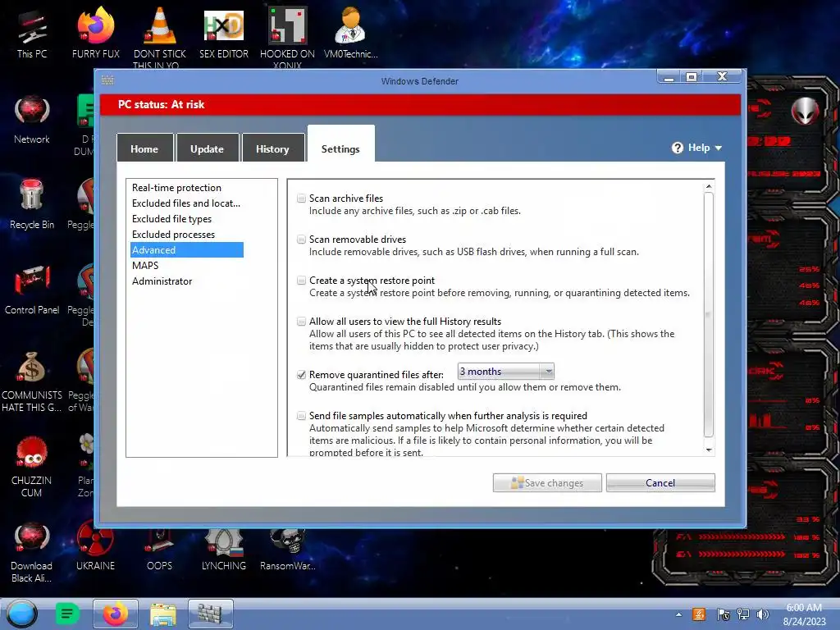
Task: Open the HOOKED ON XONIX desktop icon
Action: coord(287,36)
